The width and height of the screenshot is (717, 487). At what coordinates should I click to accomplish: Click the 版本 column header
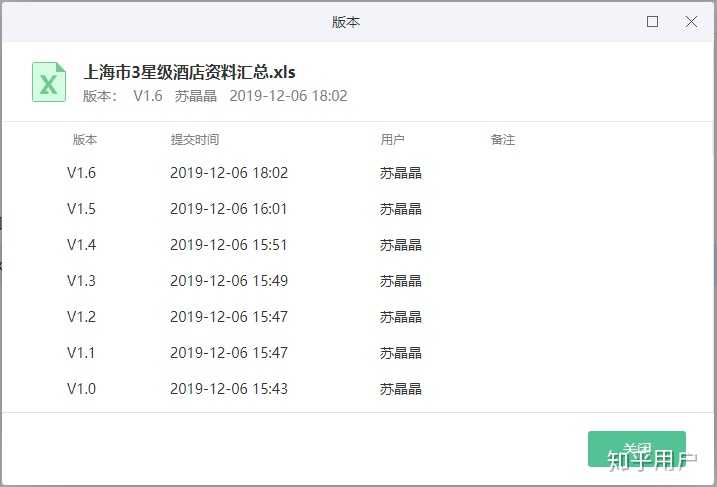point(85,139)
